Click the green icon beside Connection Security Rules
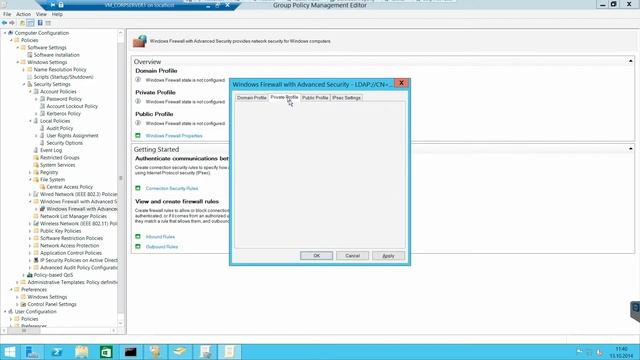 point(138,188)
